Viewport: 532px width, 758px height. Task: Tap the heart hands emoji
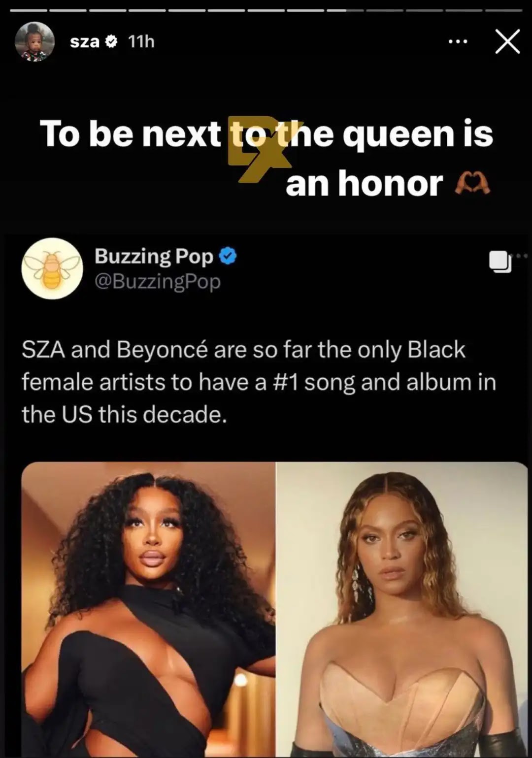point(472,184)
